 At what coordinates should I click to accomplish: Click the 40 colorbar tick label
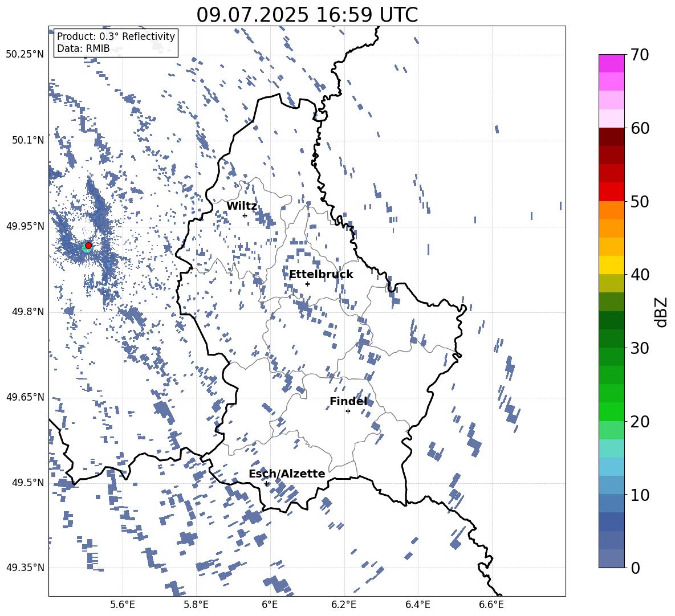[640, 275]
